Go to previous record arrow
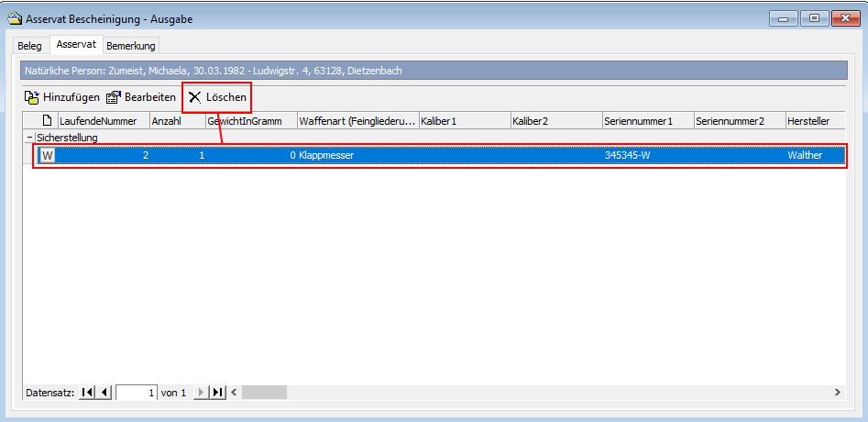 [104, 393]
